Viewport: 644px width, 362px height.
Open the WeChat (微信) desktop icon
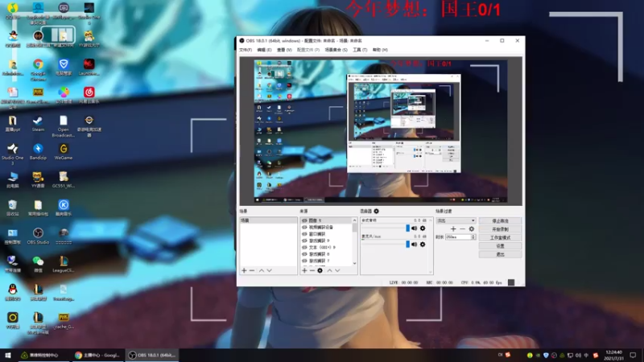[38, 264]
